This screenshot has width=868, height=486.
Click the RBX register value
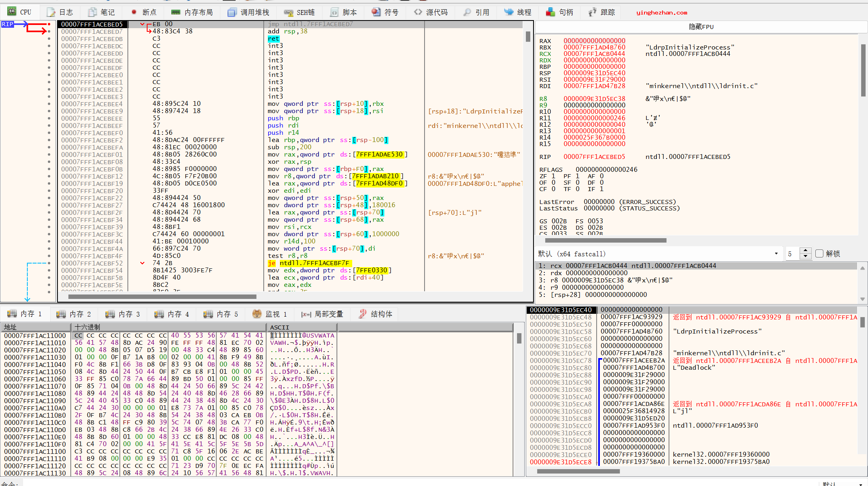pyautogui.click(x=594, y=47)
